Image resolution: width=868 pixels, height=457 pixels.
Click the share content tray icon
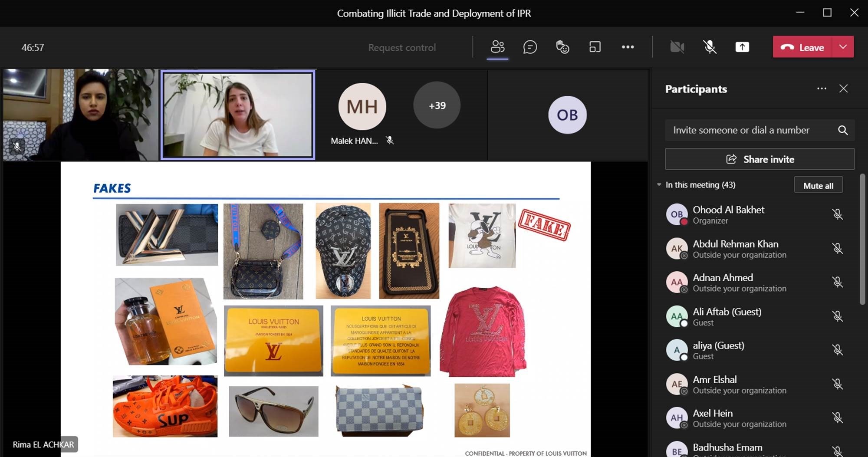742,47
